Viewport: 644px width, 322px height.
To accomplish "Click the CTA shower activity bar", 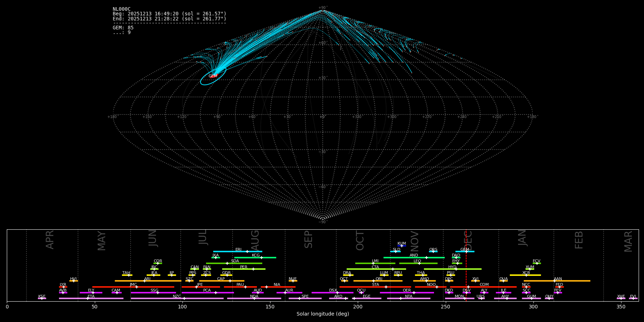I will click(x=376, y=269).
